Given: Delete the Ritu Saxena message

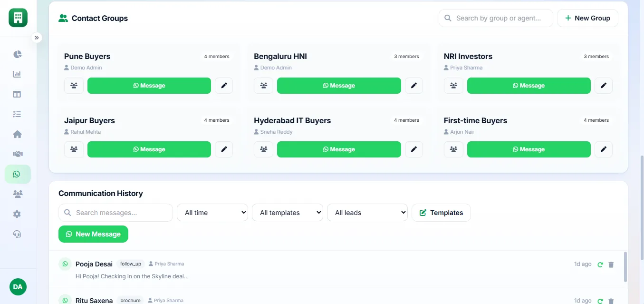Looking at the screenshot, I should point(611,301).
